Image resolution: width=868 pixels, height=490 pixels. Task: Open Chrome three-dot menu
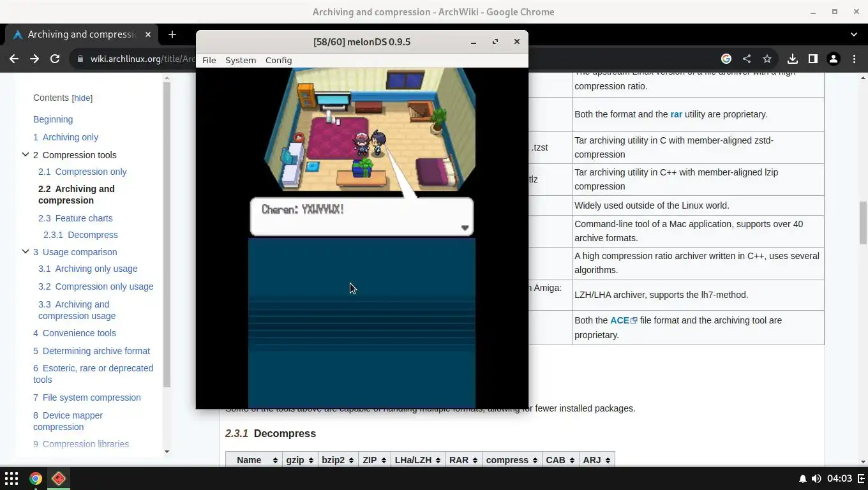tap(854, 59)
